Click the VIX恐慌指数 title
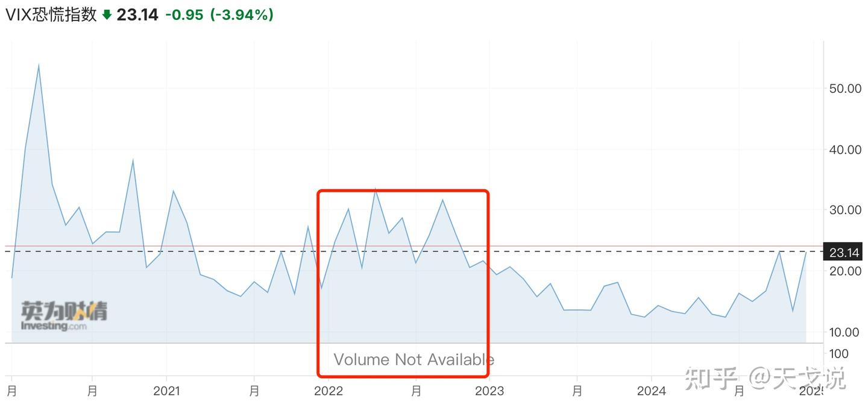Viewport: 868px width, 413px height. point(51,15)
